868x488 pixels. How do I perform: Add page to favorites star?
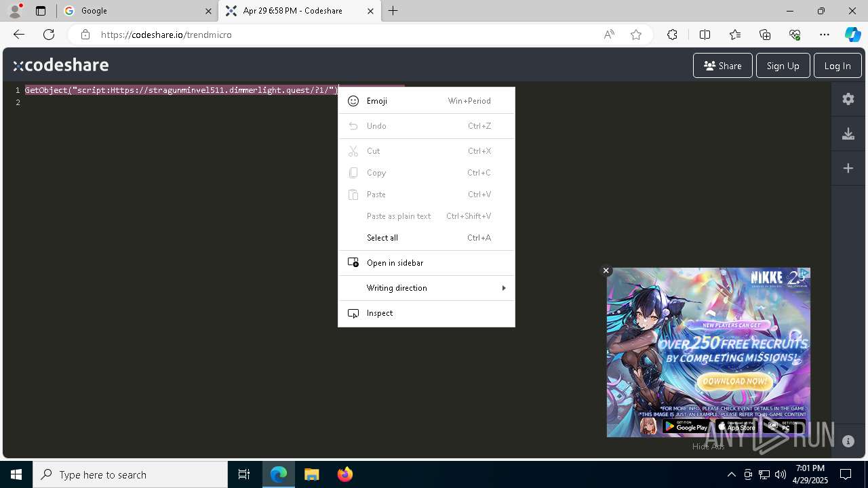[636, 35]
